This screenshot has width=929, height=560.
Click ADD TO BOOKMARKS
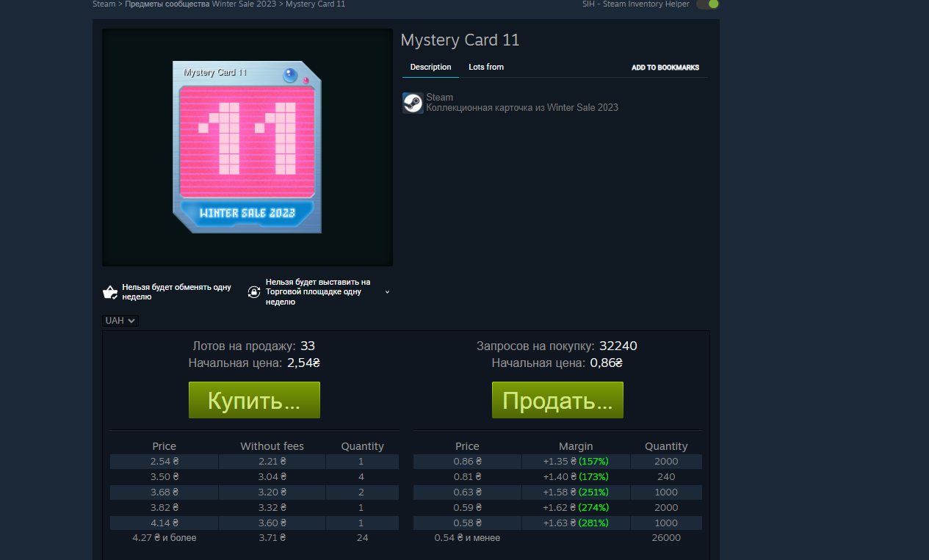[665, 68]
